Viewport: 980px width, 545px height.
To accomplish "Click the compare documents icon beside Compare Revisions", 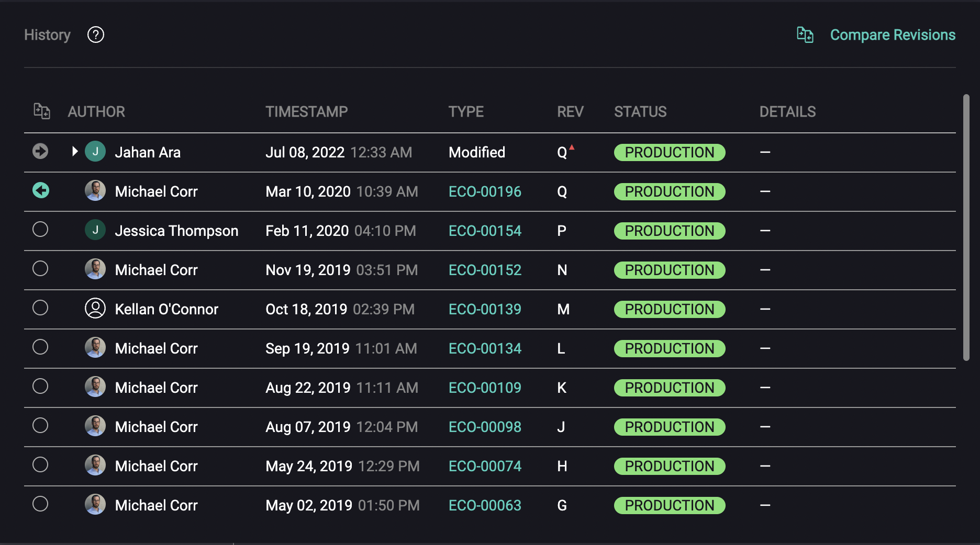I will (x=805, y=35).
